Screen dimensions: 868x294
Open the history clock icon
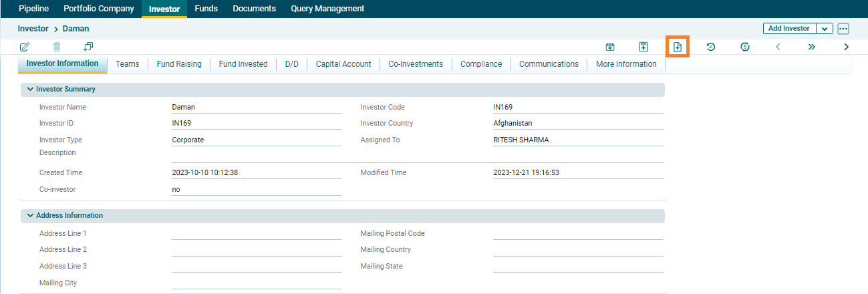711,47
